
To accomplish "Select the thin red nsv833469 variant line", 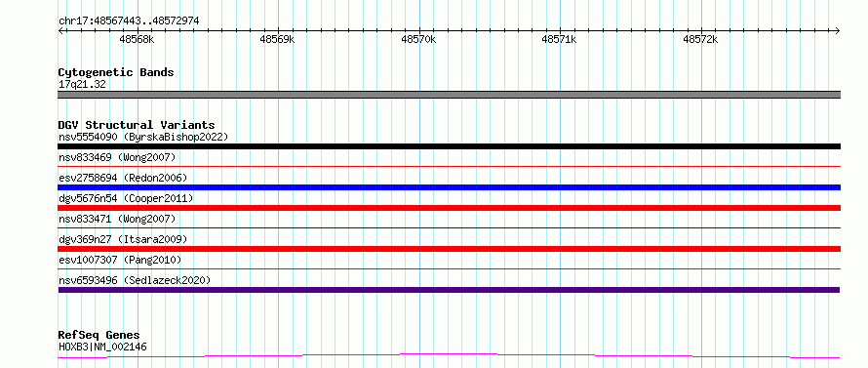I will (449, 166).
